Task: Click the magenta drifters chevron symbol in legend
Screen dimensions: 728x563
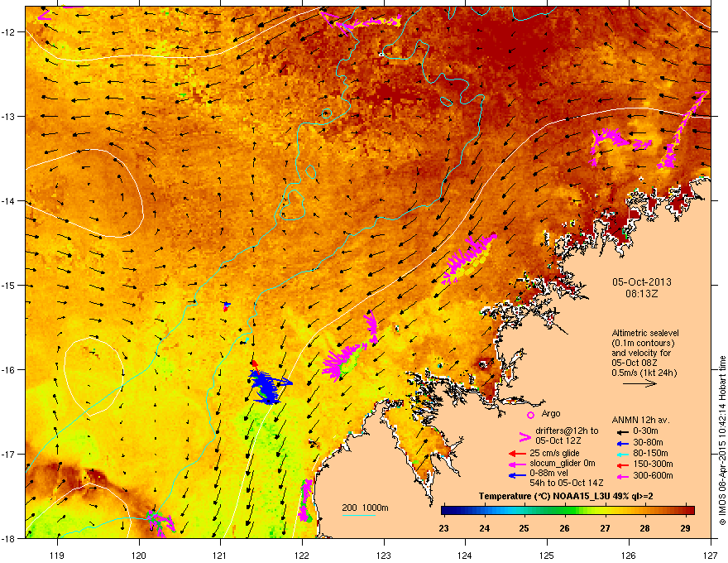Action: click(x=524, y=436)
